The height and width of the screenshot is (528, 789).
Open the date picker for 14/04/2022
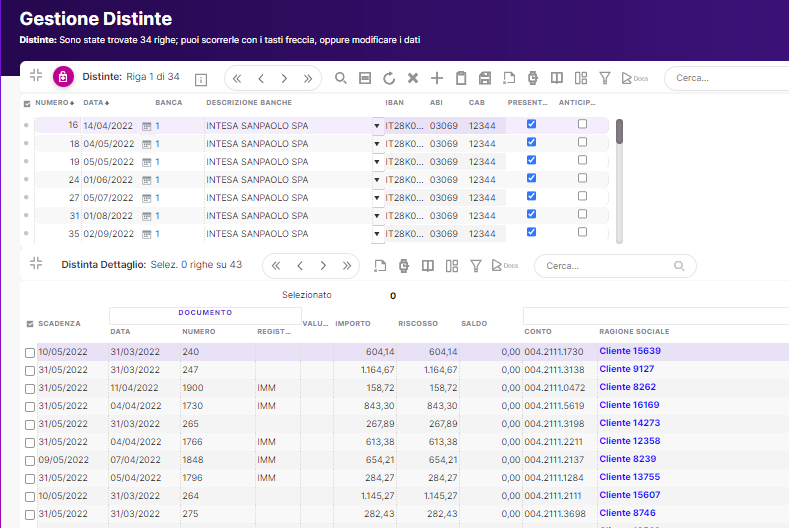point(146,126)
